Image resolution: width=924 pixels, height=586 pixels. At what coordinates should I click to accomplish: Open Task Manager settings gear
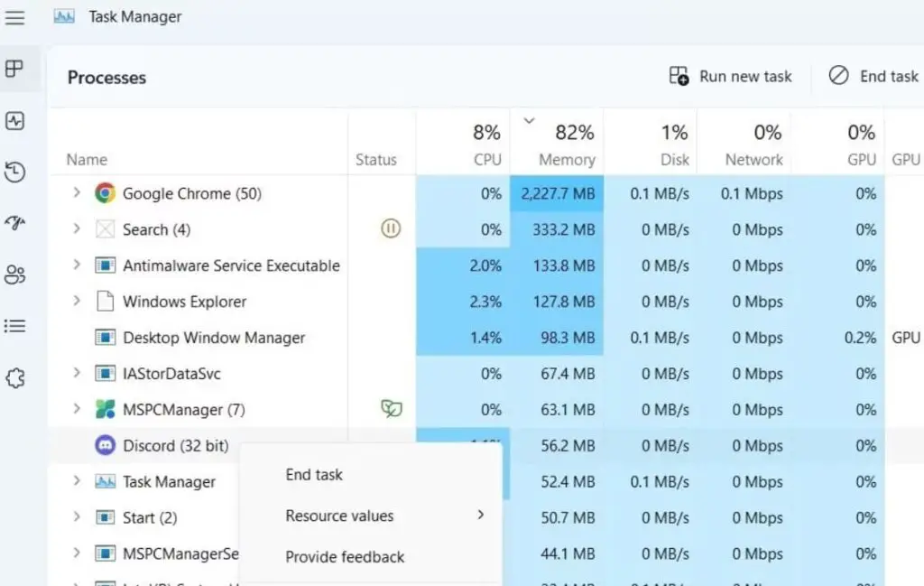14,377
